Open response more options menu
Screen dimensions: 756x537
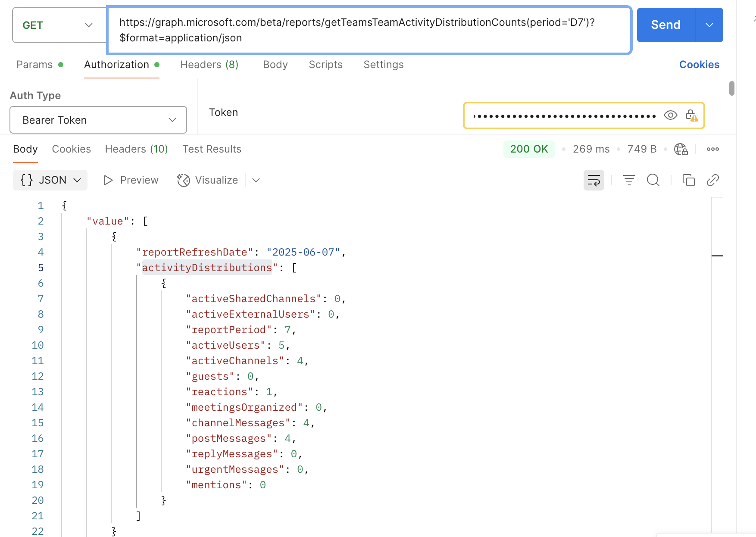[713, 149]
